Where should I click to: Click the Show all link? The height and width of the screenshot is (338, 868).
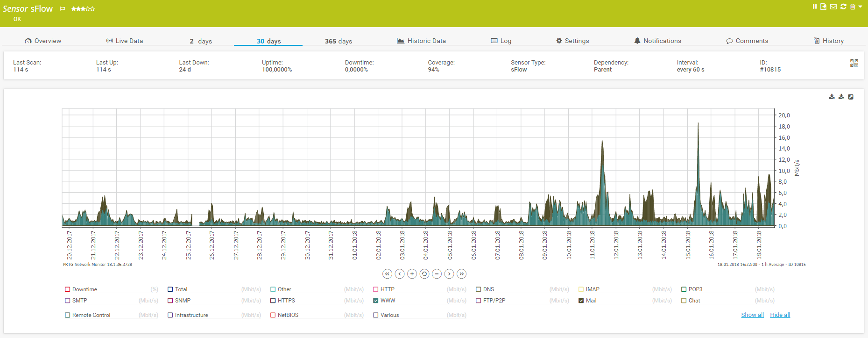click(x=752, y=315)
